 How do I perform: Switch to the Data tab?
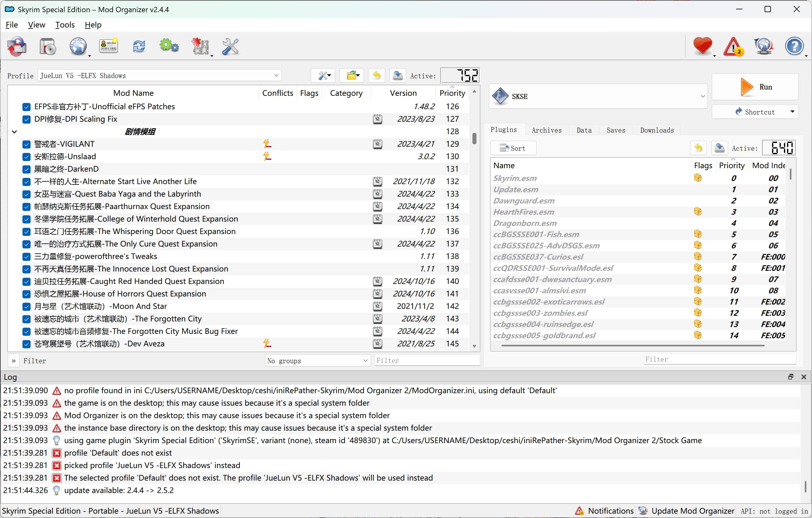[584, 130]
